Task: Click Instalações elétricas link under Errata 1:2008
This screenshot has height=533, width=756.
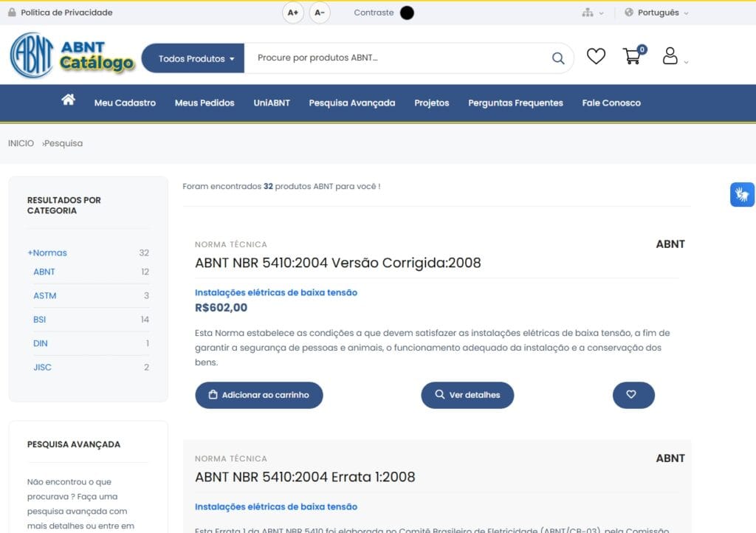Action: point(276,506)
